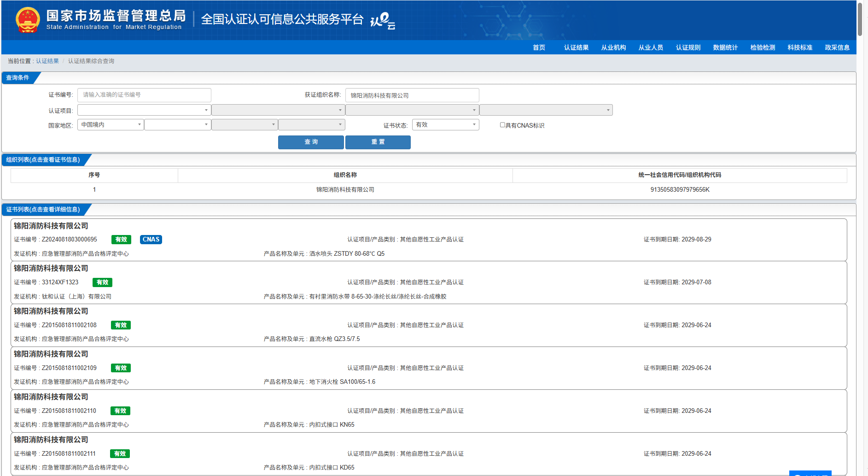Image resolution: width=868 pixels, height=476 pixels.
Task: Click the 组织列表 panel header
Action: pyautogui.click(x=43, y=160)
